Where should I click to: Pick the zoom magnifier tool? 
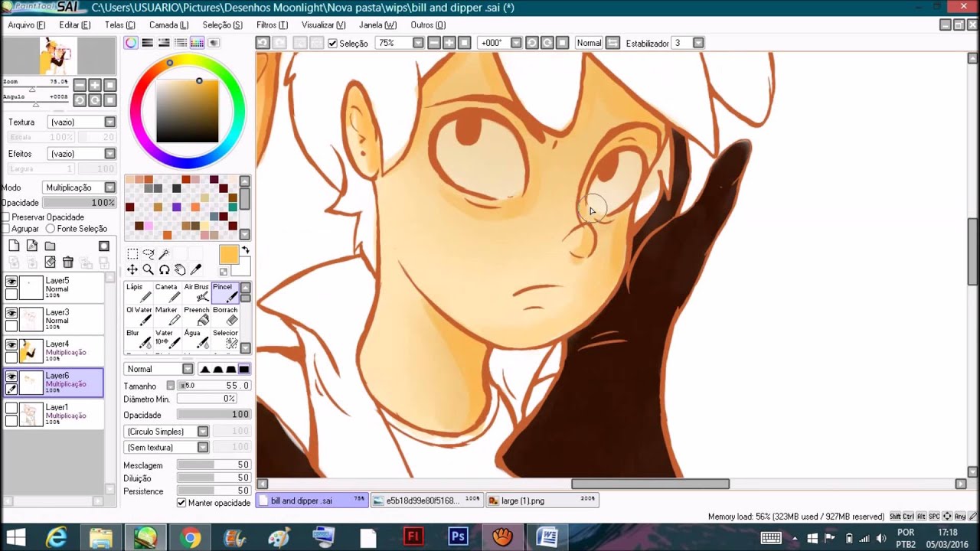(149, 269)
